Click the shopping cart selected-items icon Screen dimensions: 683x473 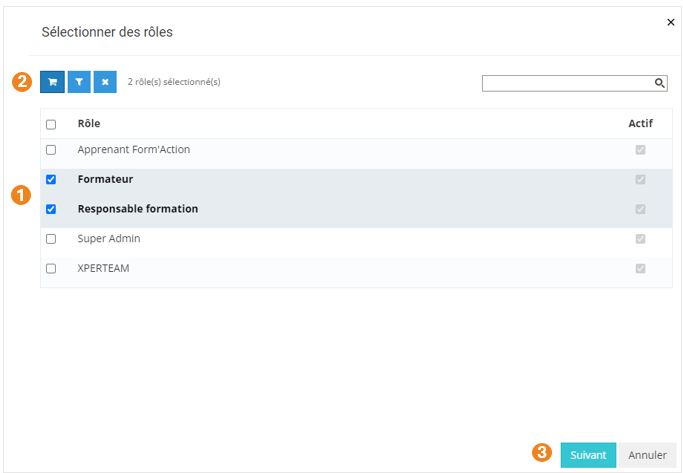click(x=52, y=82)
